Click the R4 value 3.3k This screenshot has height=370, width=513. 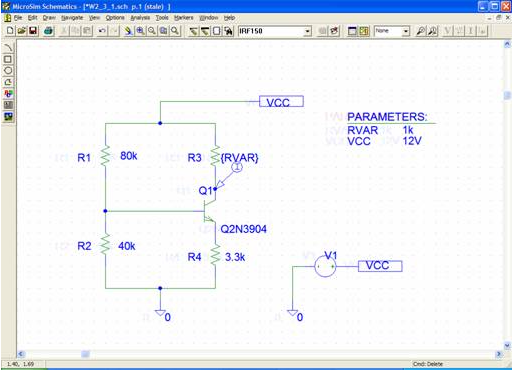235,257
